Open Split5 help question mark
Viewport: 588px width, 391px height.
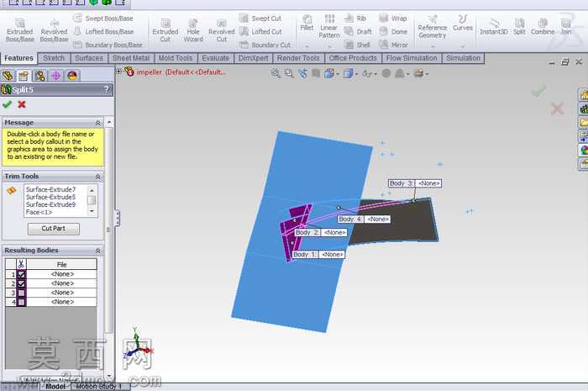point(106,89)
